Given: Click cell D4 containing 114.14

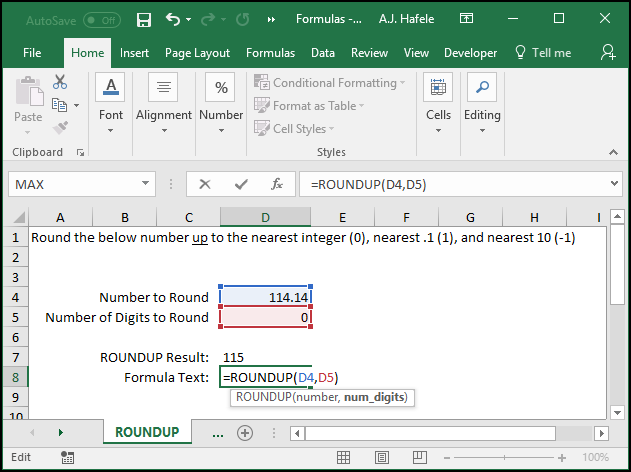Looking at the screenshot, I should pyautogui.click(x=265, y=297).
